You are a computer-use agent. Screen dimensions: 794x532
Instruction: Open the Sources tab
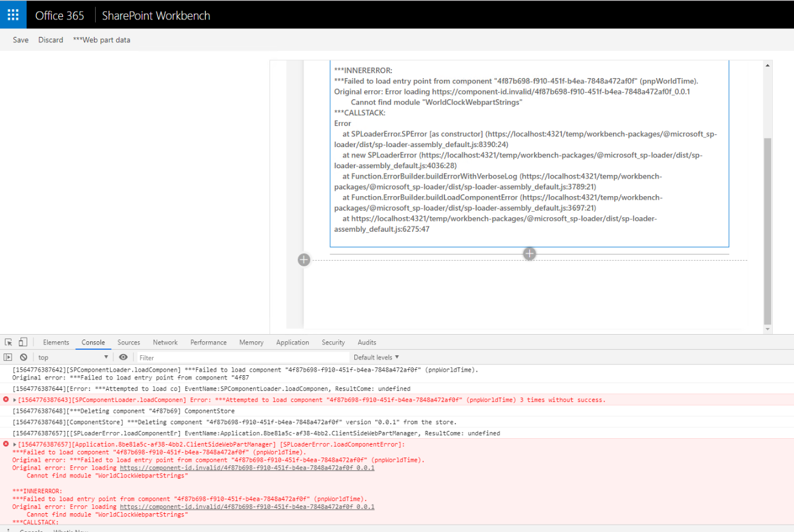128,343
